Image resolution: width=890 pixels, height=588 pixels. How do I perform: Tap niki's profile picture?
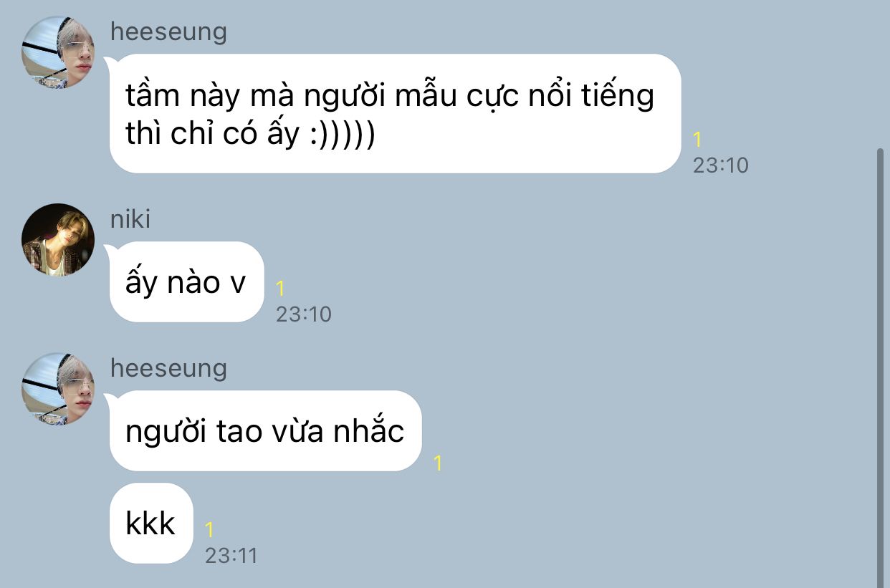(58, 240)
